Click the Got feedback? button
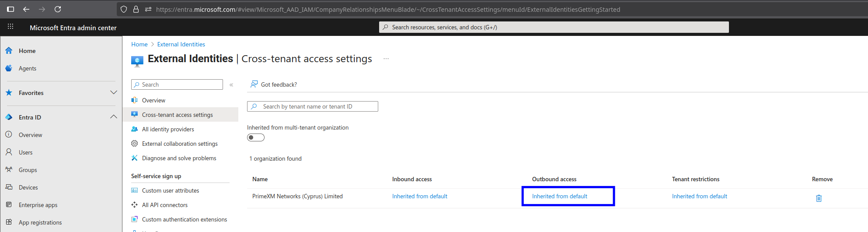Viewport: 868px width, 232px height. [x=274, y=84]
